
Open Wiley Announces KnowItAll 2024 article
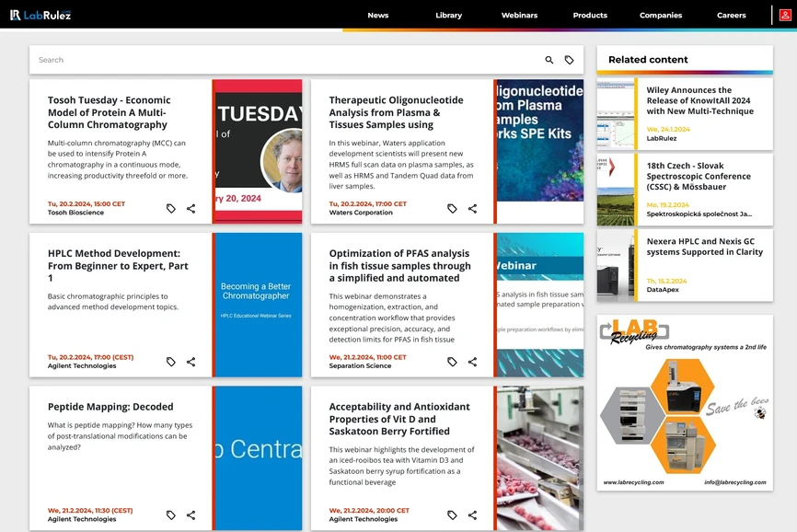tap(700, 100)
